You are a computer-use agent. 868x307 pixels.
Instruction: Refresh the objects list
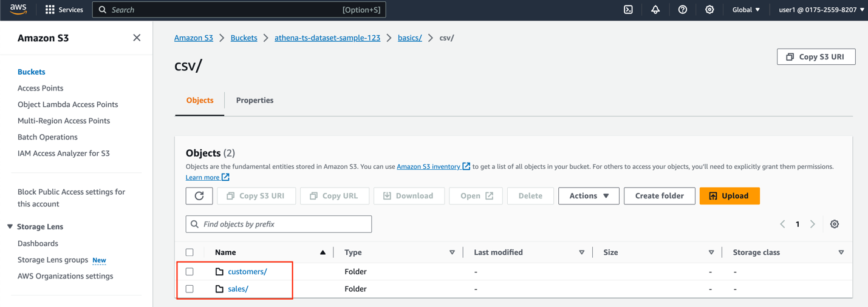coord(199,196)
